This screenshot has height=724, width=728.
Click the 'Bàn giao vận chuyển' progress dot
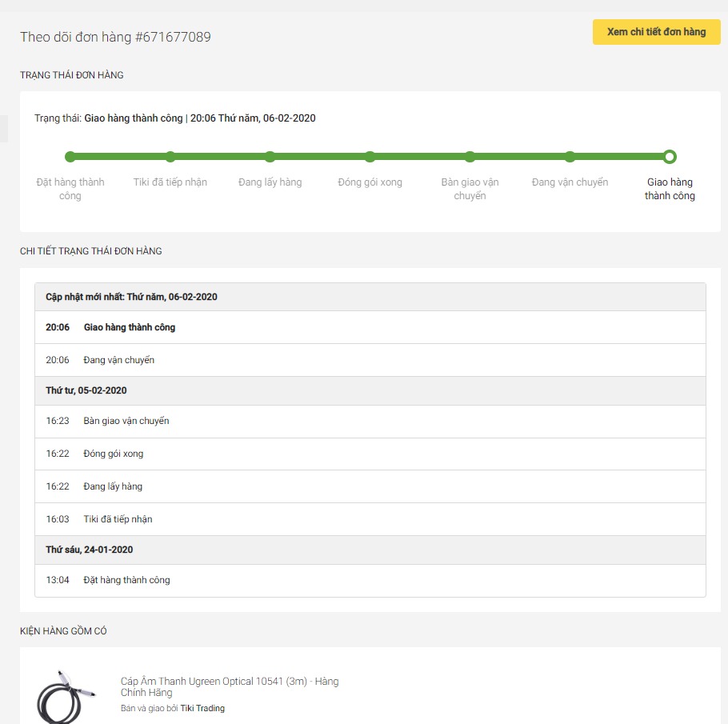point(470,157)
